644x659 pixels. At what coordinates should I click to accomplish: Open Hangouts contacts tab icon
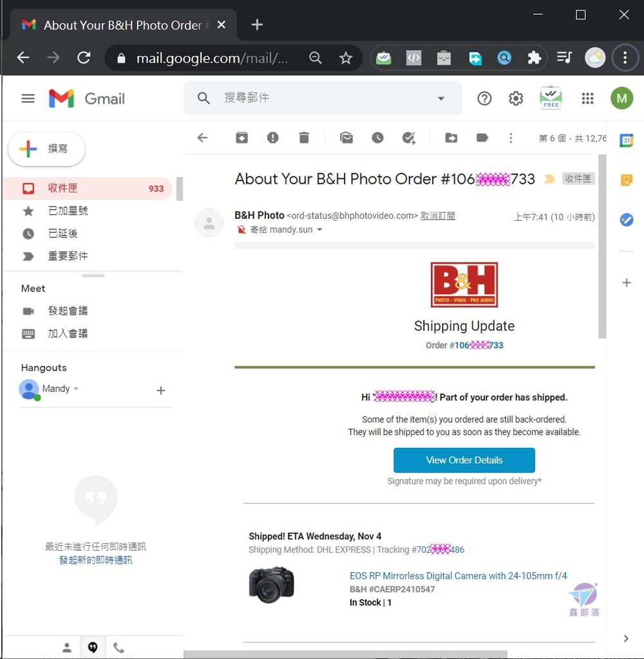pyautogui.click(x=67, y=647)
